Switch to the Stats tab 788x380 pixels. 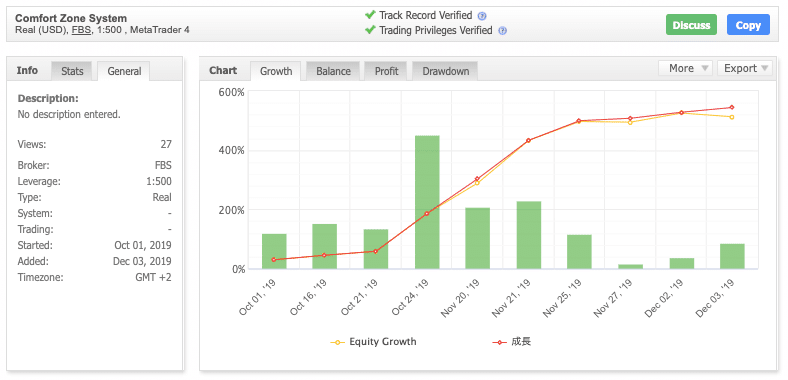click(x=72, y=71)
